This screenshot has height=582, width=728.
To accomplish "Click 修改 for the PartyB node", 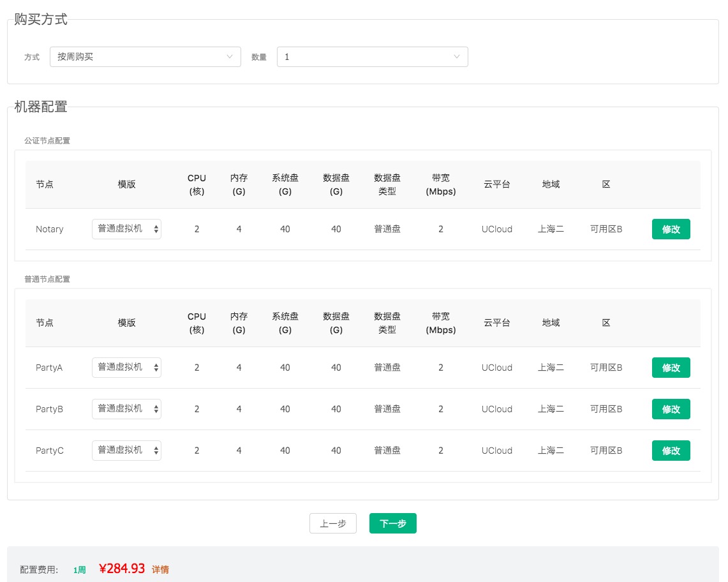I will (671, 409).
